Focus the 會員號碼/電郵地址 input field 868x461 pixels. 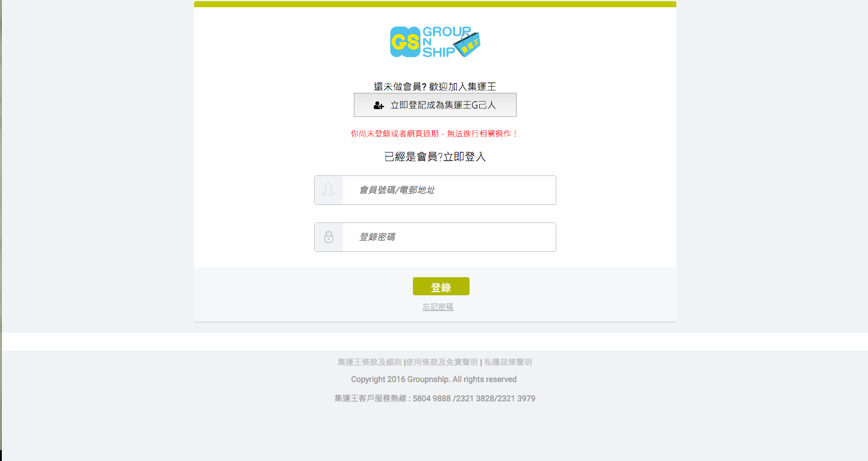[435, 190]
